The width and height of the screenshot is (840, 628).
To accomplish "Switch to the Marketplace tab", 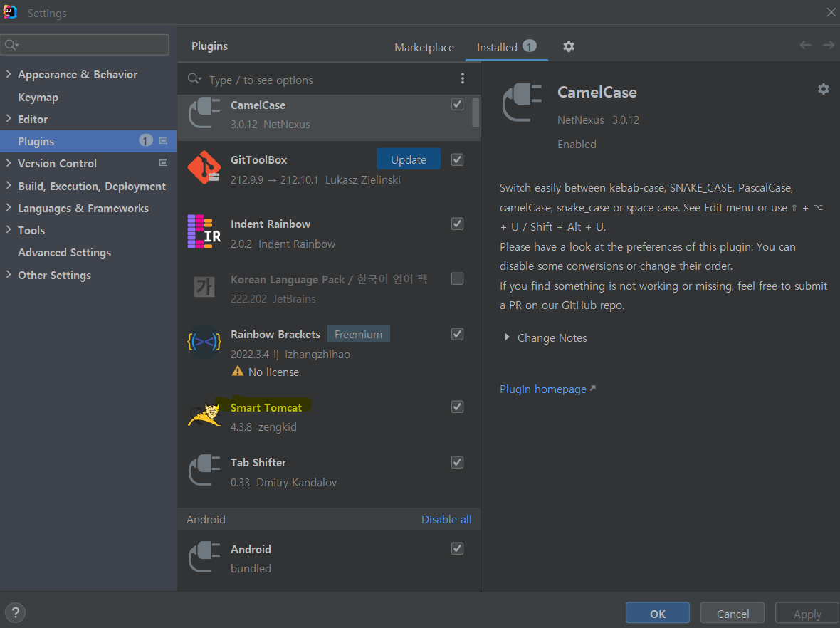I will (x=424, y=47).
